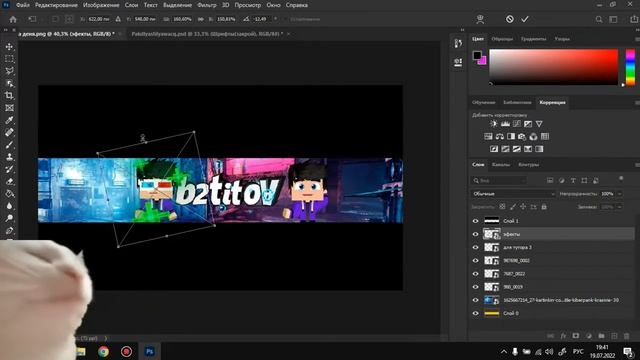
Task: Hide the 'Слой 0' layer
Action: pos(476,313)
